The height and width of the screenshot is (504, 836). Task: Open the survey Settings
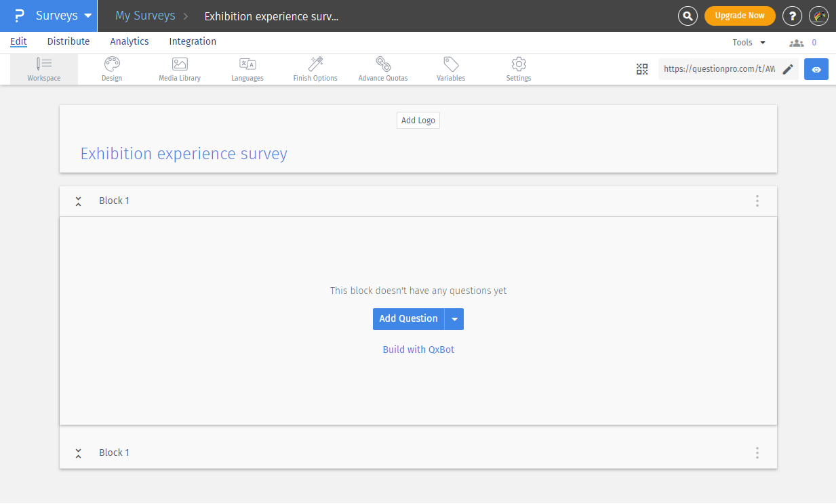518,68
